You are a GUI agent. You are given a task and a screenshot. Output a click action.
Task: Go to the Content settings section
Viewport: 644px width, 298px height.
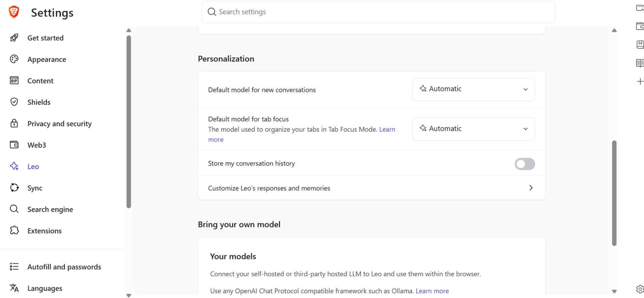click(x=40, y=81)
